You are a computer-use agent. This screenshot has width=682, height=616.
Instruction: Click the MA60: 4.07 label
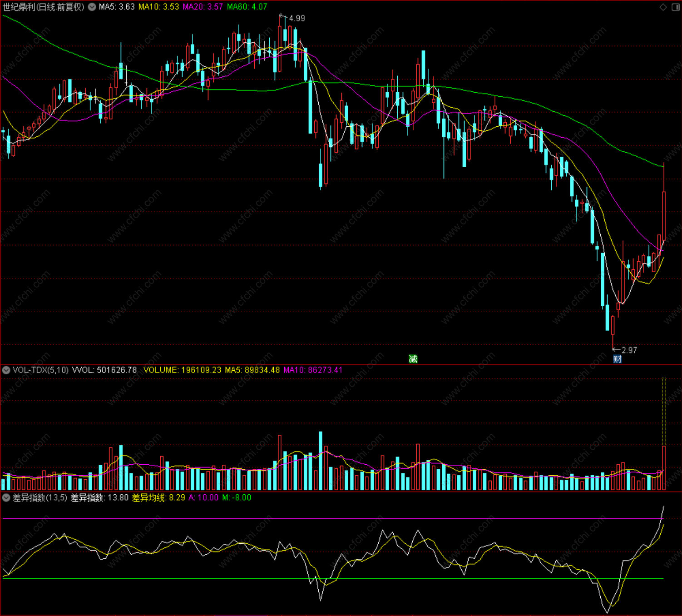[247, 7]
